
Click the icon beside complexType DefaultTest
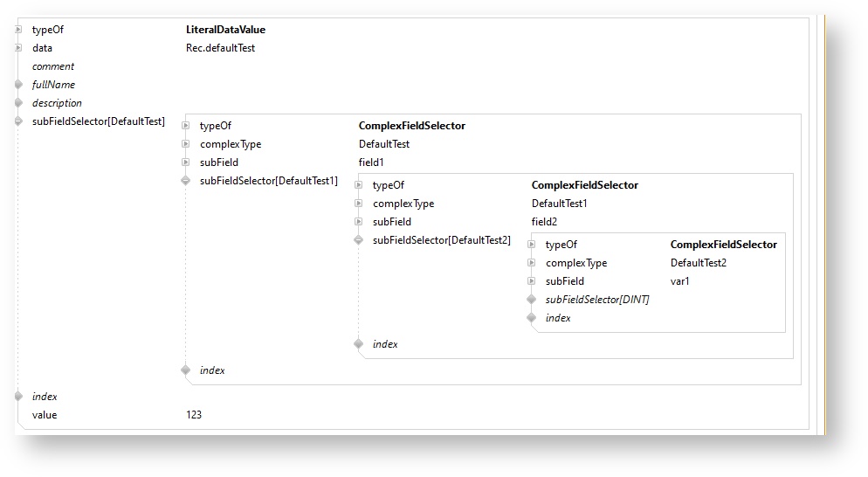(185, 144)
